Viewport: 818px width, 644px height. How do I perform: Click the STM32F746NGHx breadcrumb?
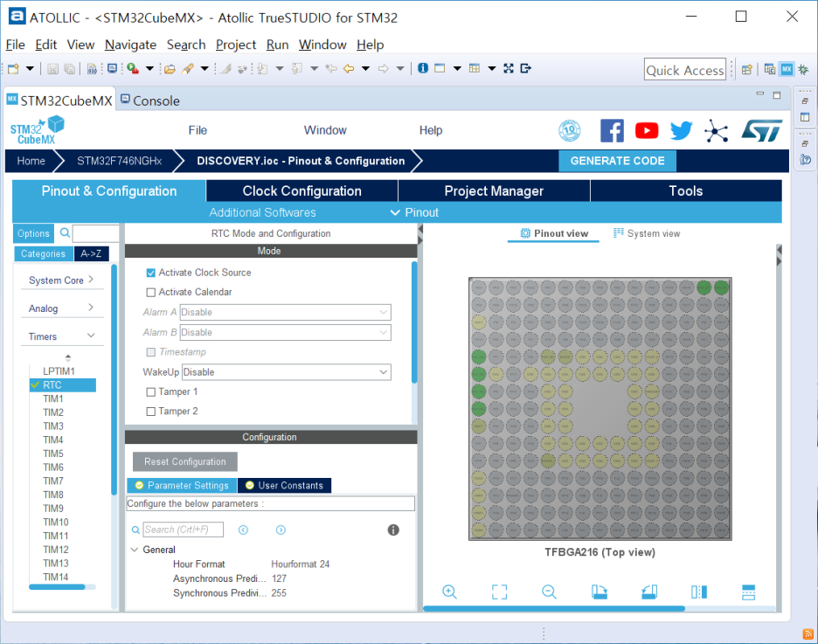[120, 161]
